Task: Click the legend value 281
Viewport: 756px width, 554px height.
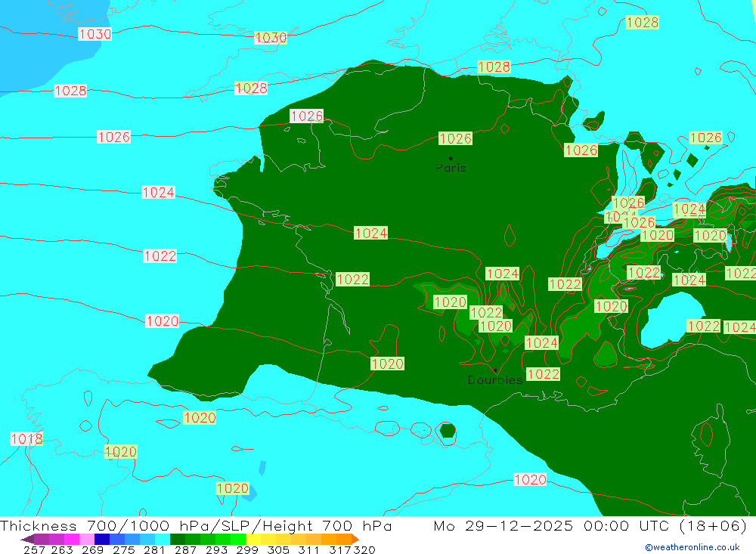Action: click(x=154, y=549)
